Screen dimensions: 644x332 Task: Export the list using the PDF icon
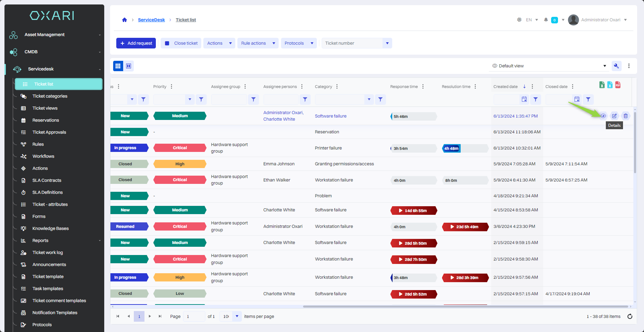pos(618,85)
